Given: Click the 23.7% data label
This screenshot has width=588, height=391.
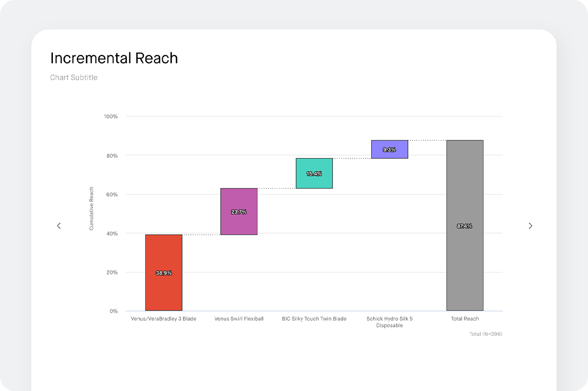Looking at the screenshot, I should coord(239,212).
